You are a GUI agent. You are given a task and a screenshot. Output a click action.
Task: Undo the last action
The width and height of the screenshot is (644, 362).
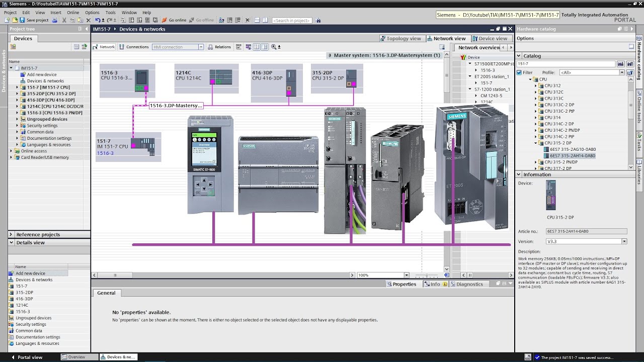[98, 20]
